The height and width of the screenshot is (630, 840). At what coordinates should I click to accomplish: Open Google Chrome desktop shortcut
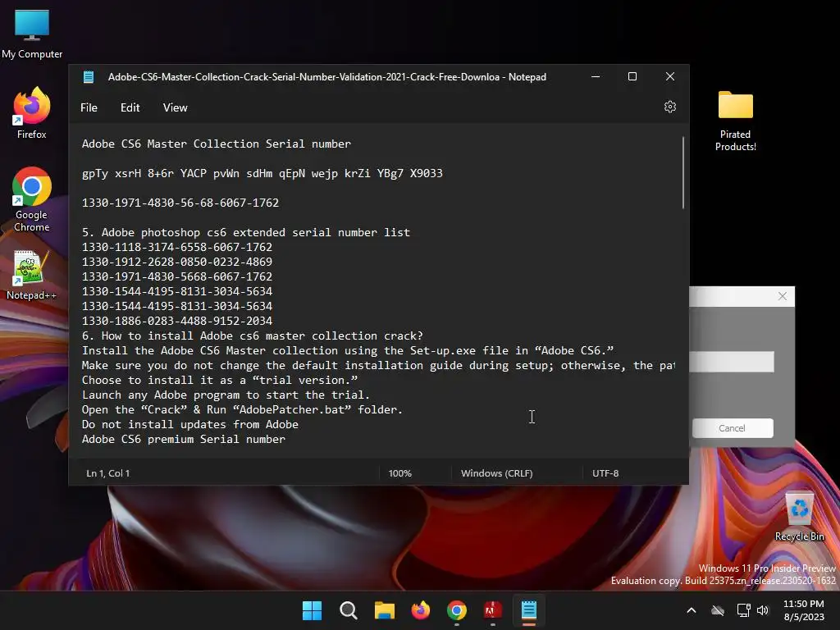32,199
